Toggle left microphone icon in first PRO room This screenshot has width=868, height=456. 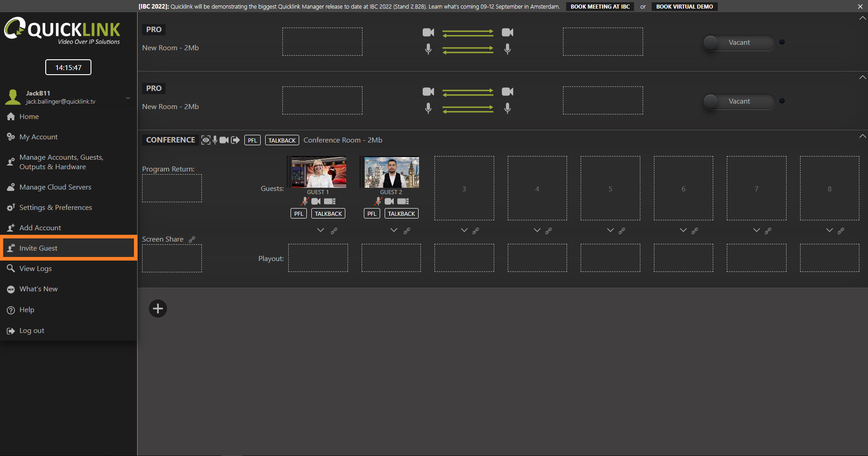click(x=428, y=49)
